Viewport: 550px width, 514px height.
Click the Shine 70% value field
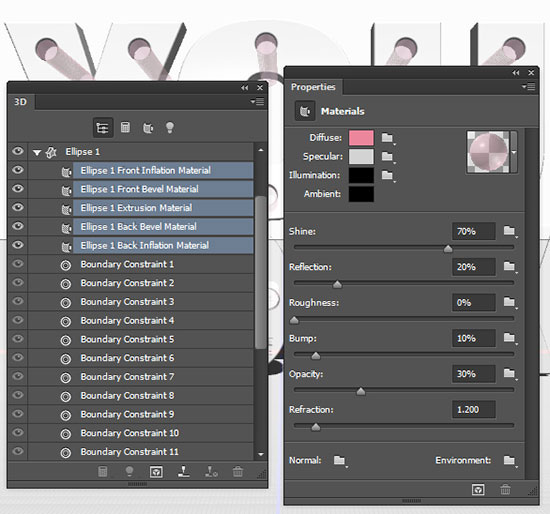point(474,231)
